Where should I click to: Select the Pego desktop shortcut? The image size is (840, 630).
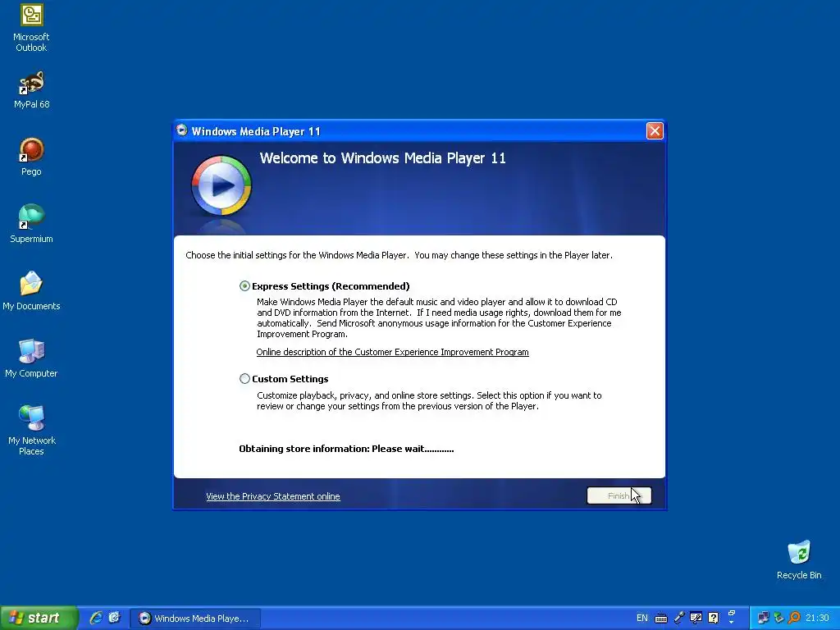tap(31, 157)
